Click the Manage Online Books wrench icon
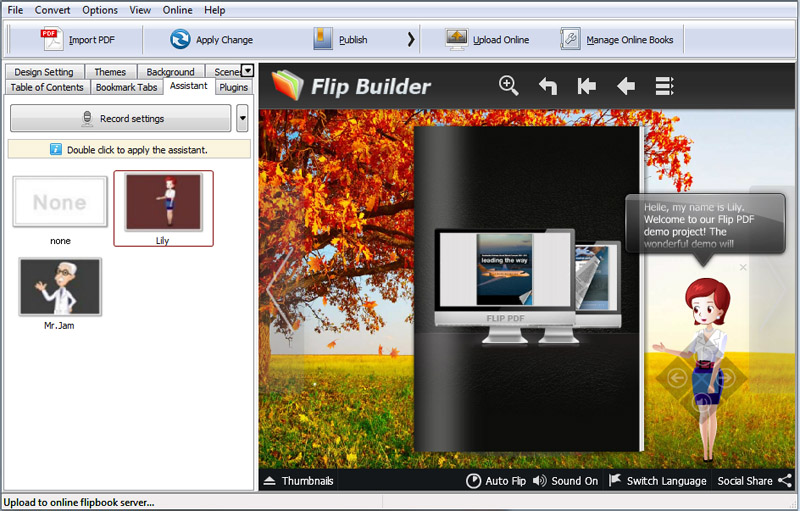 (570, 39)
